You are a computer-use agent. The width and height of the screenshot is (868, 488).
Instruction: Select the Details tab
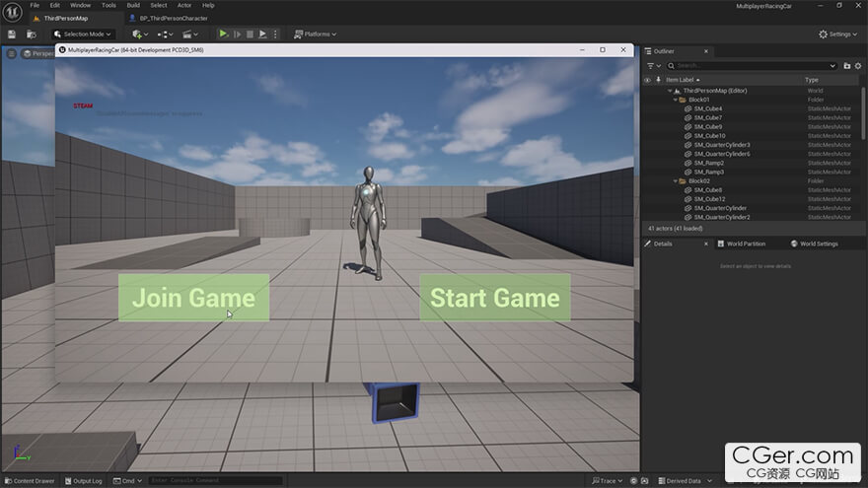point(663,244)
